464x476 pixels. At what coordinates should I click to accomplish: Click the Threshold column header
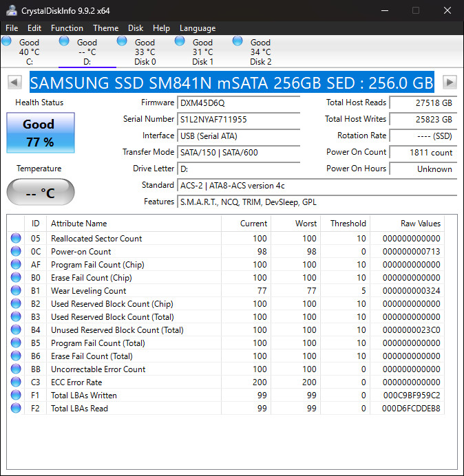(346, 224)
